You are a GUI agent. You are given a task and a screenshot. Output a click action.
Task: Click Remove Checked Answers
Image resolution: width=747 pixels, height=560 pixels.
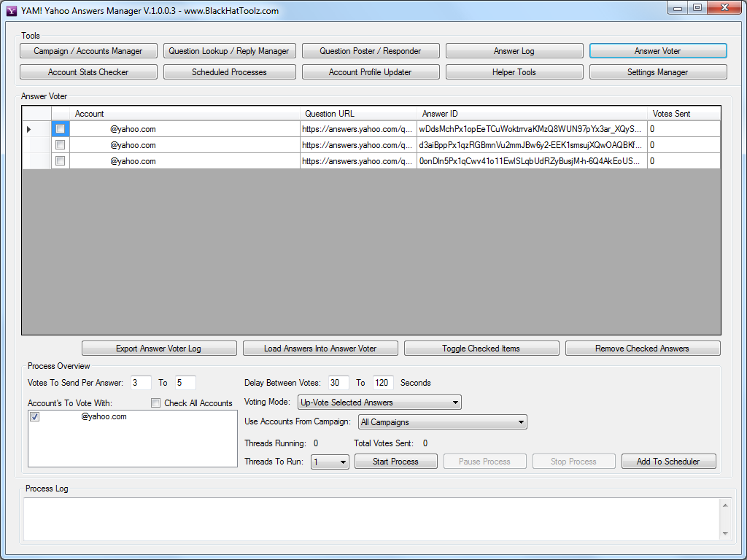coord(642,349)
